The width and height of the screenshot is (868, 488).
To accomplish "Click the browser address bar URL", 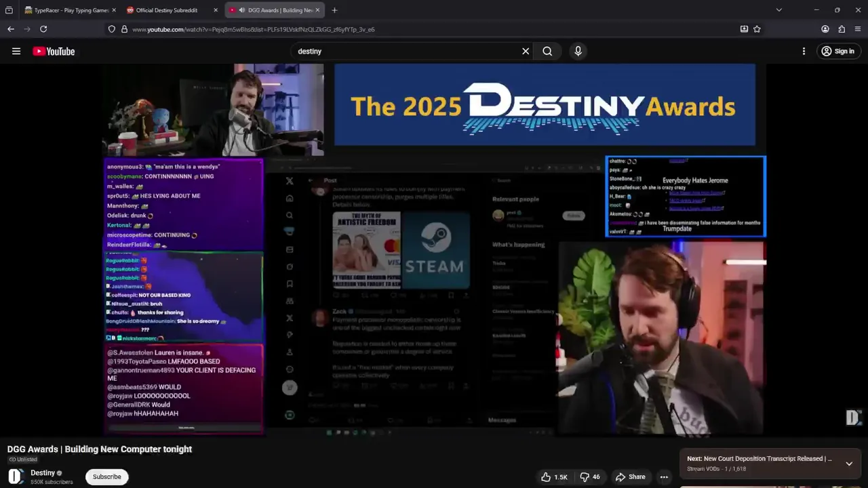I will coord(254,29).
